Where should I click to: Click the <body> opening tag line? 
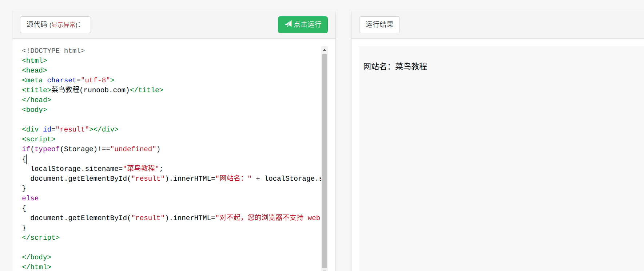[x=35, y=110]
